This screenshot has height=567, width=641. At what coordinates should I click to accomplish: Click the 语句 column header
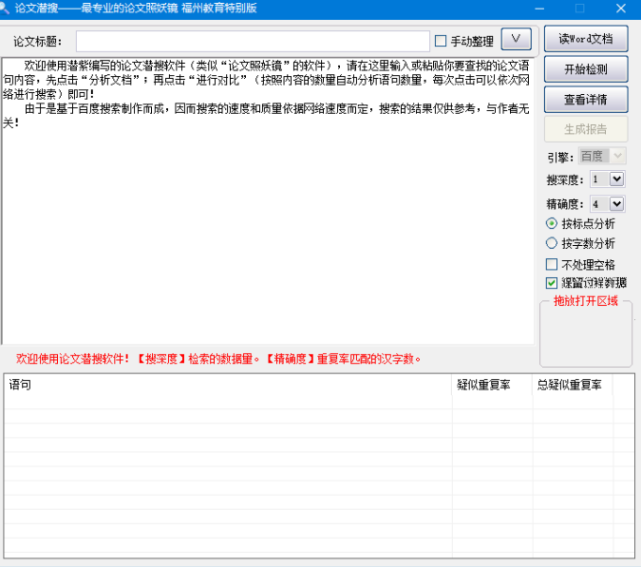tap(228, 385)
